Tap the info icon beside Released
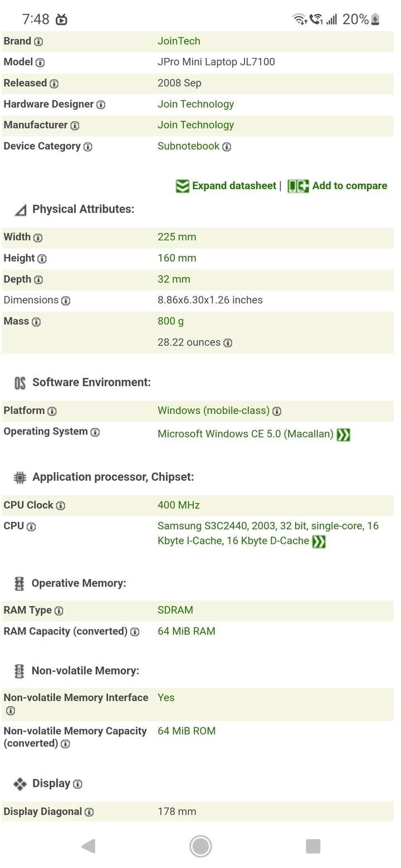This screenshot has width=401, height=868. pyautogui.click(x=54, y=84)
